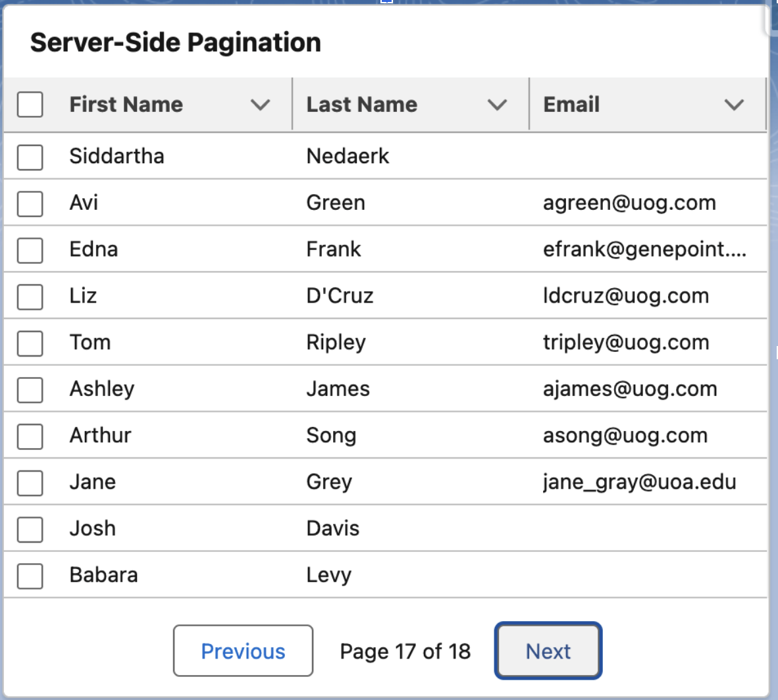Screen dimensions: 778x700
Task: Expand the Email column header menu
Action: click(x=735, y=104)
